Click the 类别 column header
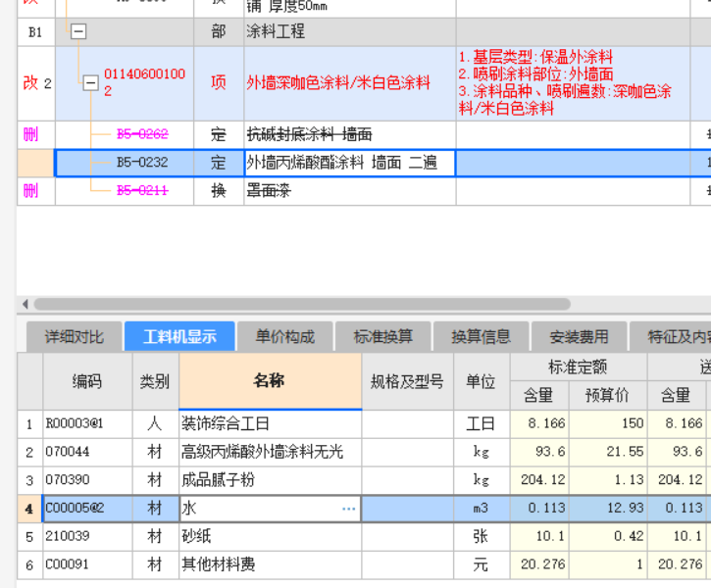Screen dimensions: 711x588 (x=156, y=381)
